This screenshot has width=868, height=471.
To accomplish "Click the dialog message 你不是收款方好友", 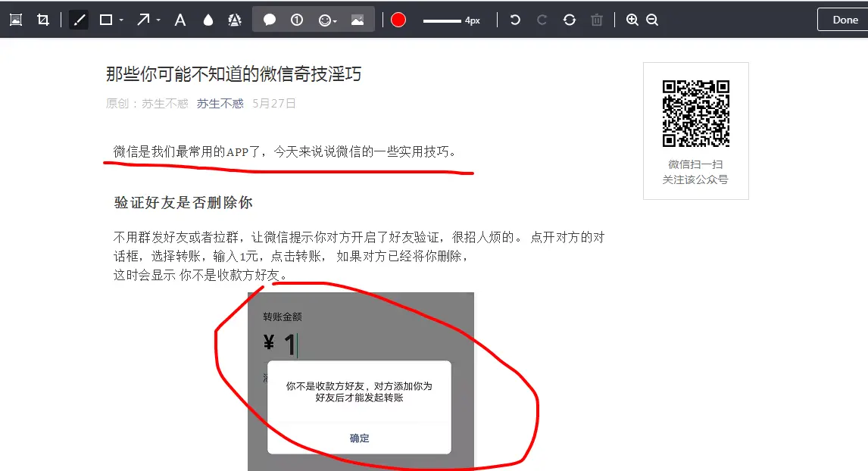I will point(359,391).
